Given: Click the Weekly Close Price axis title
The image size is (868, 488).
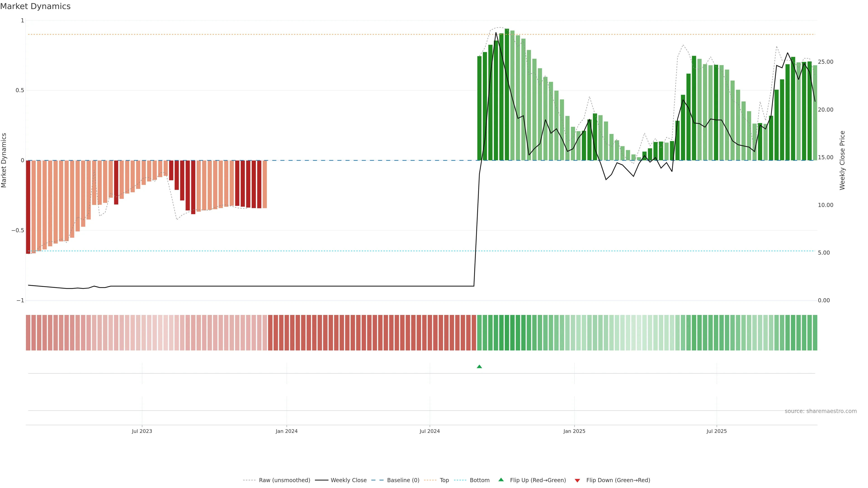Looking at the screenshot, I should 842,160.
